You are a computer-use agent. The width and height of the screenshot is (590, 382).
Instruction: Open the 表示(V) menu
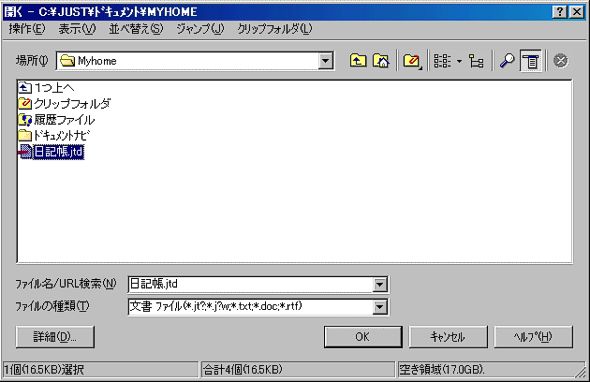pyautogui.click(x=77, y=29)
